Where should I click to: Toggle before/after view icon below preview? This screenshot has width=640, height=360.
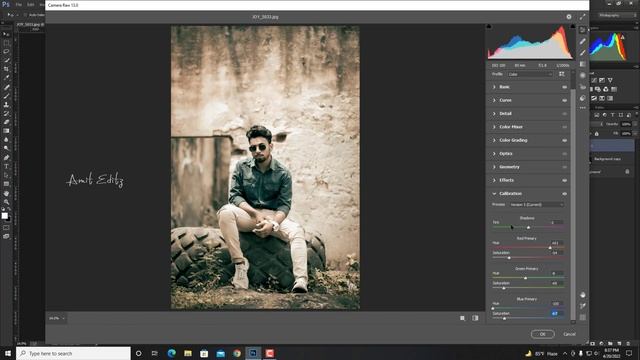coord(475,318)
